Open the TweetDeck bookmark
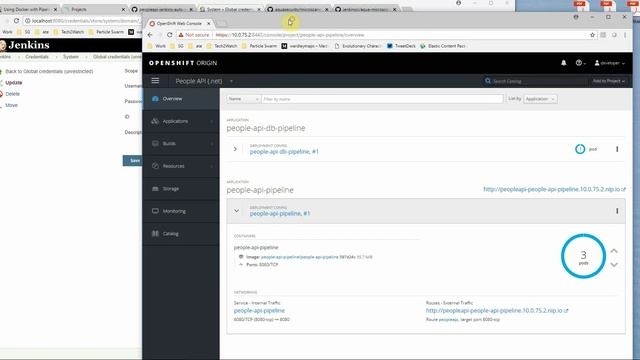Viewport: 640px width, 360px height. (x=401, y=46)
